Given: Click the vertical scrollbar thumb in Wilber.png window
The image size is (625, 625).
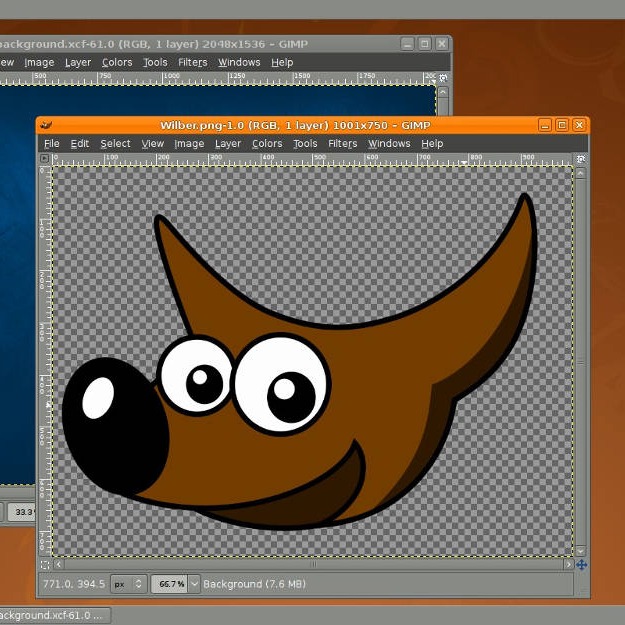Looking at the screenshot, I should click(x=581, y=362).
